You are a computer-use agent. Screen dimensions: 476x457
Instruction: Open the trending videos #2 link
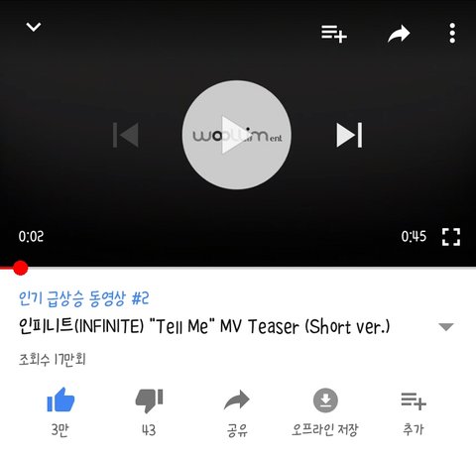[84, 298]
